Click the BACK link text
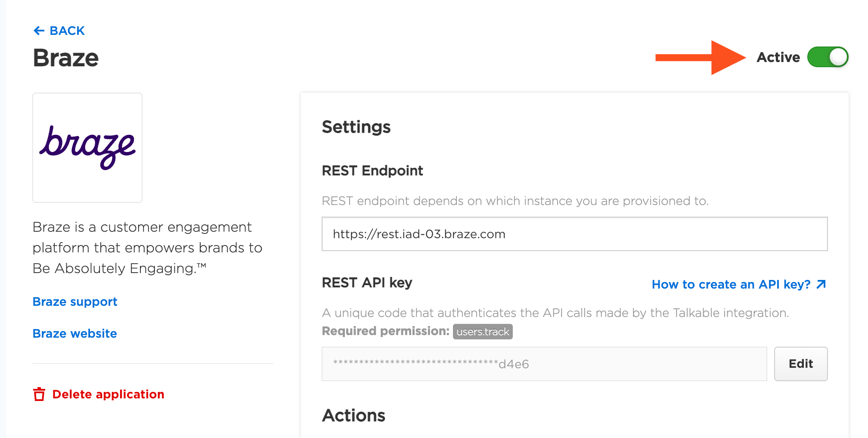 pos(67,31)
